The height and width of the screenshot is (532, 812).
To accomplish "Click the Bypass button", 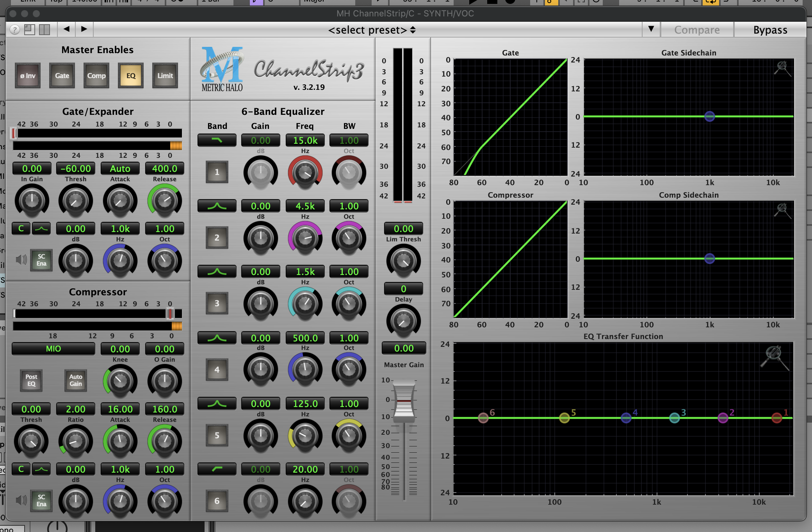I will tap(770, 30).
